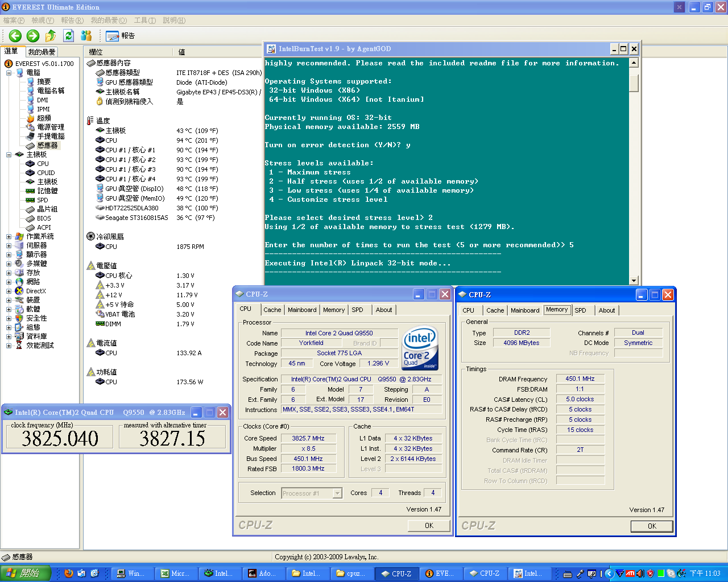Click the Firefox icon in the quick launch bar
Viewport: 728px width, 582px height.
pyautogui.click(x=69, y=573)
